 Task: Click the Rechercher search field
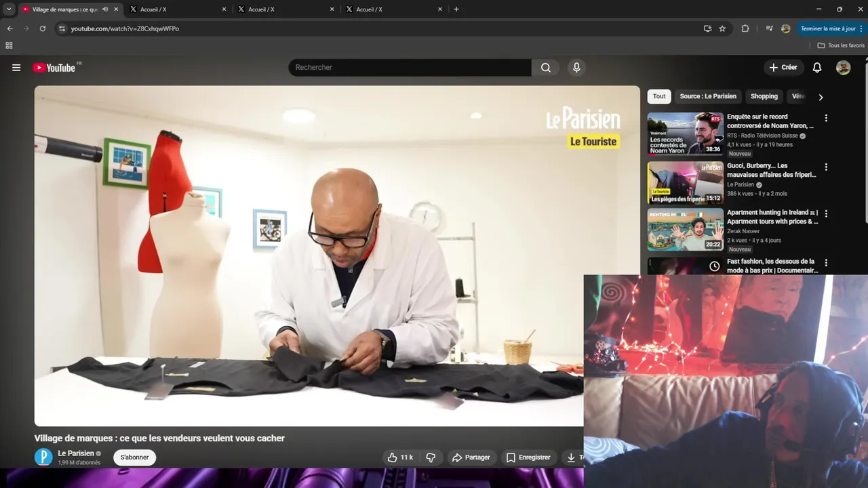pos(410,68)
